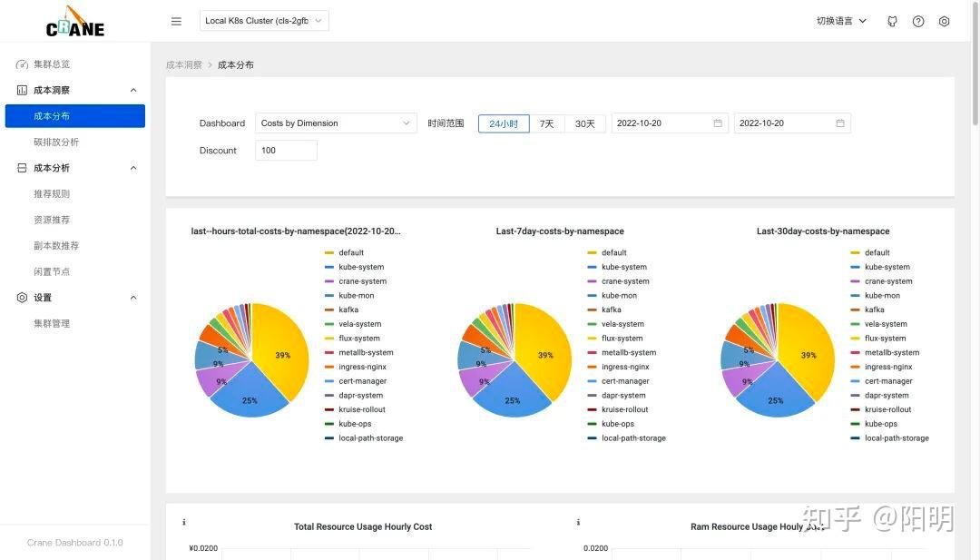Click the help question mark icon
980x560 pixels.
click(x=918, y=21)
